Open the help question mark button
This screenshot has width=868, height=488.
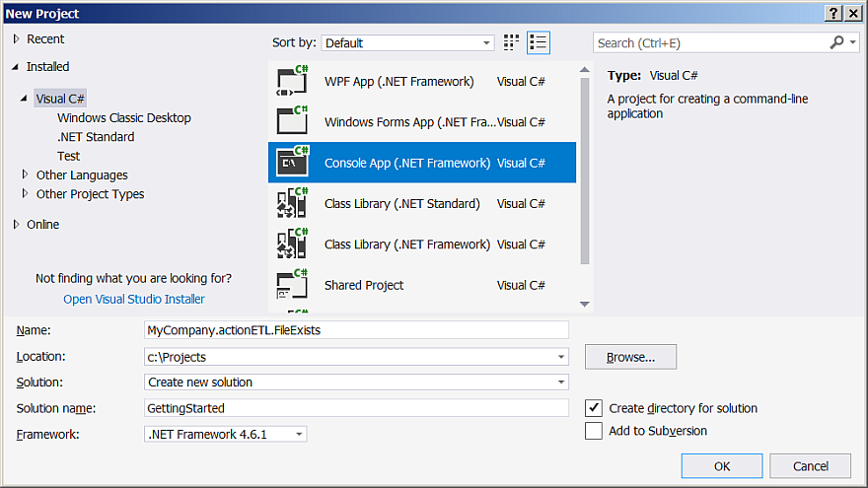(x=833, y=13)
